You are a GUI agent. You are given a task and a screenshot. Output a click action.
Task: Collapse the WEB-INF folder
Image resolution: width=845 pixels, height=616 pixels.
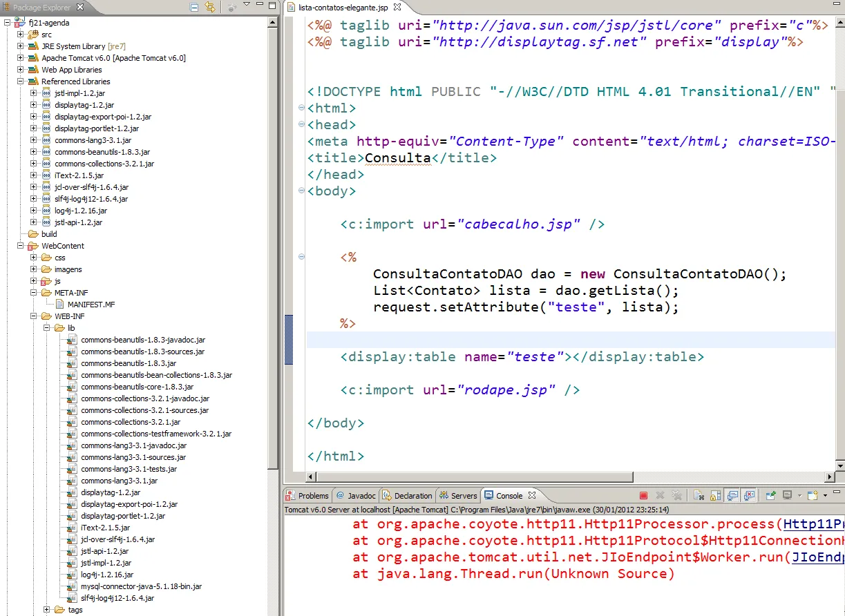tap(34, 316)
